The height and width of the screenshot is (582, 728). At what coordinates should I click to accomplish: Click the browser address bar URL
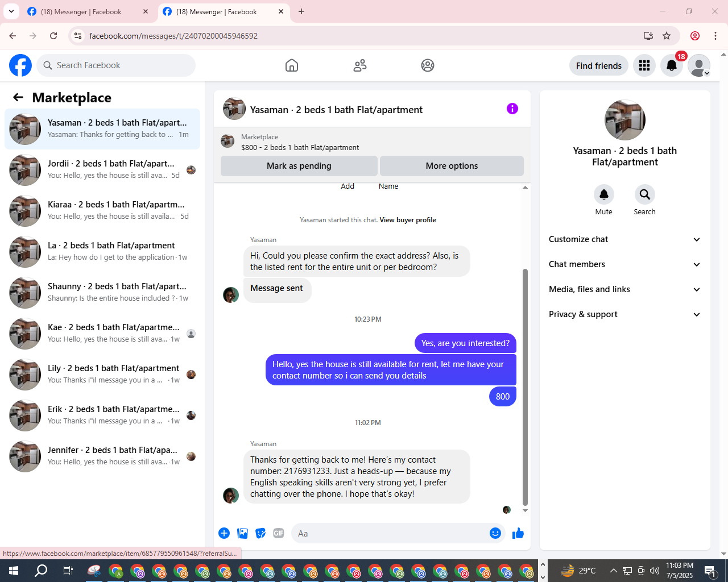click(173, 36)
